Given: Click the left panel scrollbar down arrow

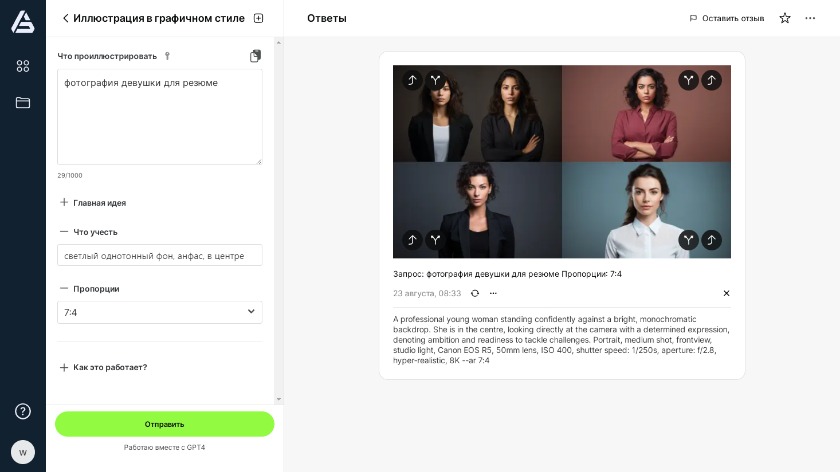Looking at the screenshot, I should click(x=279, y=399).
